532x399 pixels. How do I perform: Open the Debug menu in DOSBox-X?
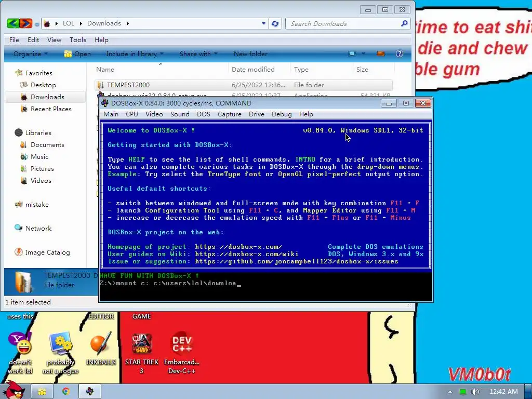282,114
